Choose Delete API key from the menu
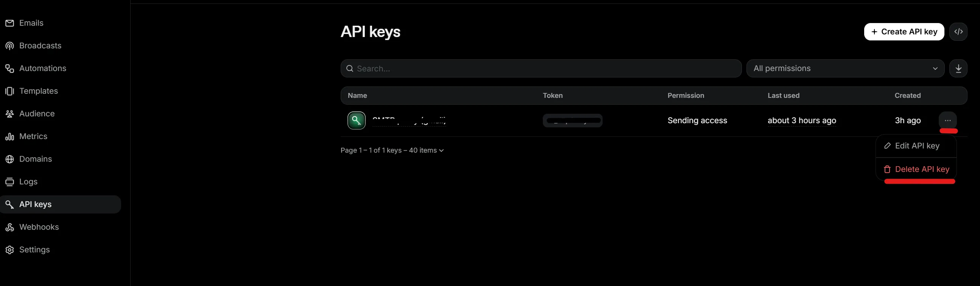The width and height of the screenshot is (980, 286). pos(916,169)
